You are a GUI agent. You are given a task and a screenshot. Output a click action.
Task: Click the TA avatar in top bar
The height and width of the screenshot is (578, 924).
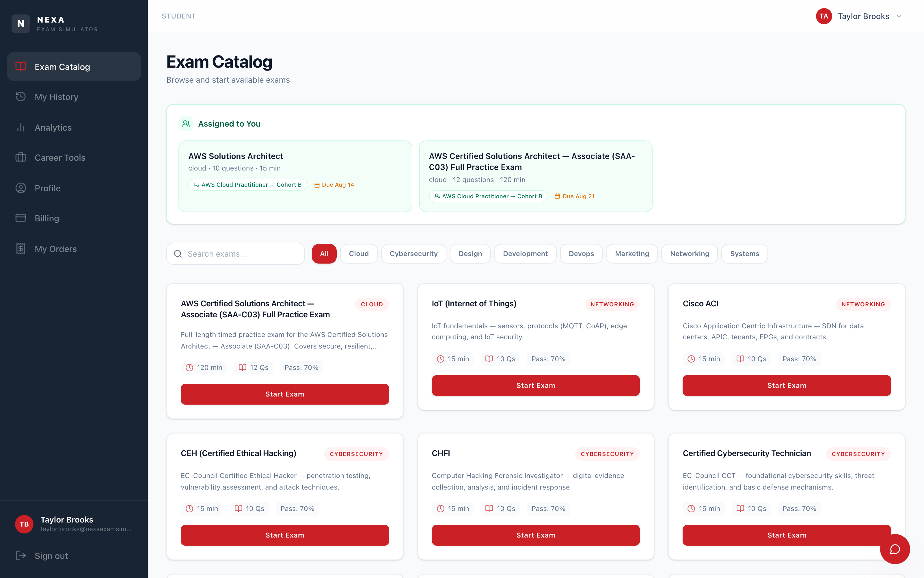click(824, 16)
